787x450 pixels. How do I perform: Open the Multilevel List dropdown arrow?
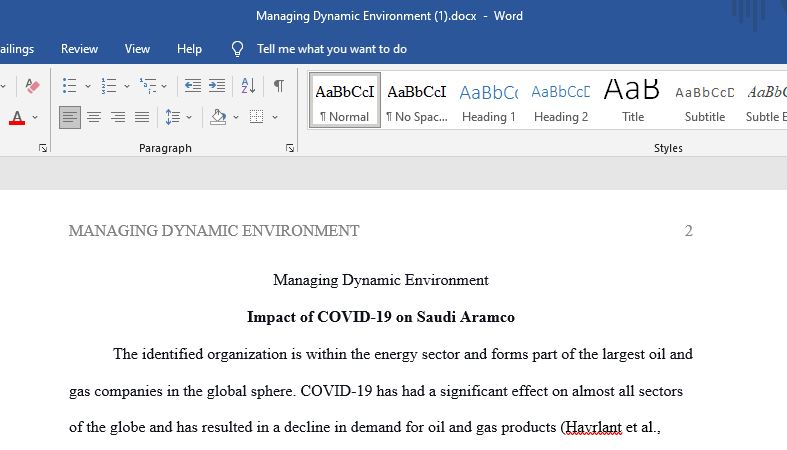click(164, 86)
